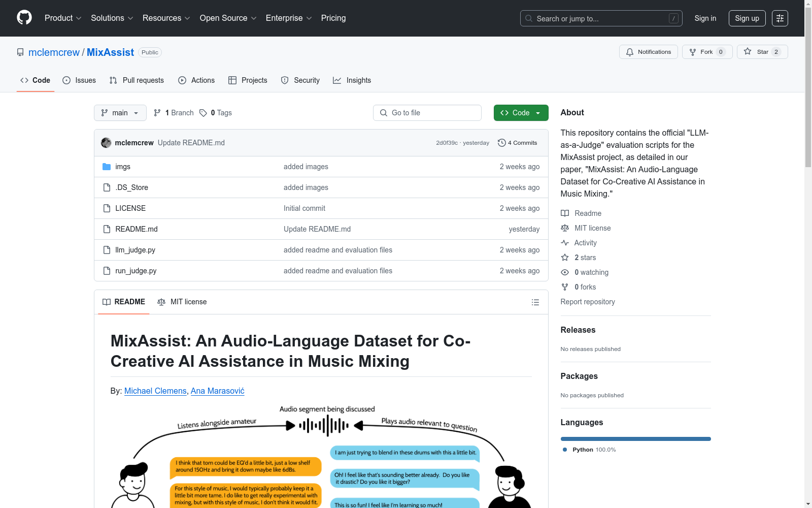Expand the Enterprise menu
This screenshot has height=508, width=812.
tap(289, 18)
